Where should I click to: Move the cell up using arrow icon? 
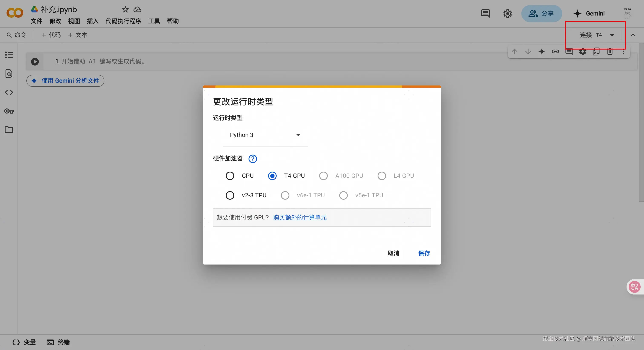click(x=515, y=52)
